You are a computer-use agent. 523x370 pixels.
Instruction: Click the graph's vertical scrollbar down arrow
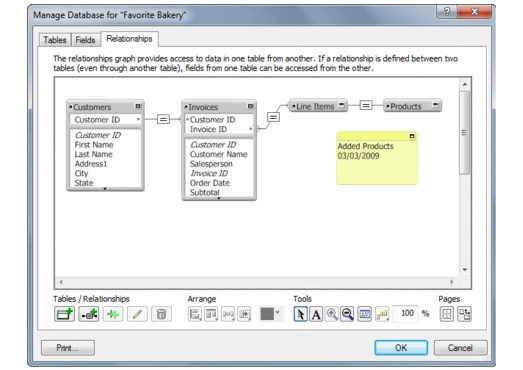coord(465,270)
